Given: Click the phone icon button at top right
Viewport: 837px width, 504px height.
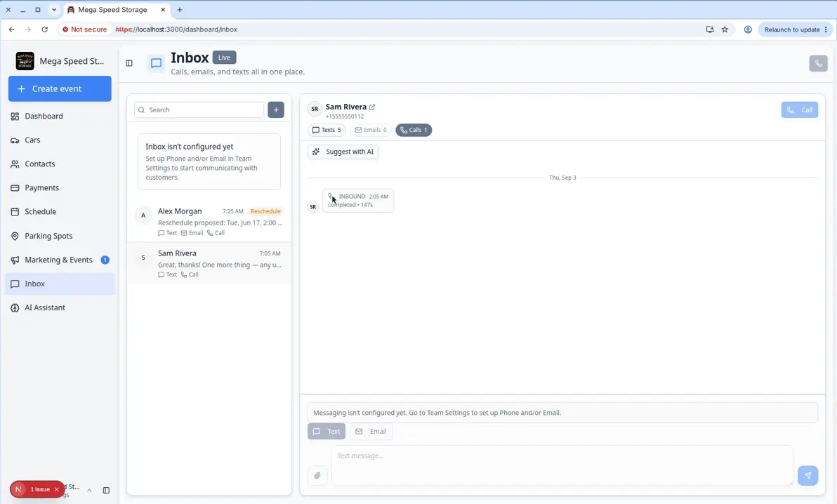Looking at the screenshot, I should coord(818,63).
